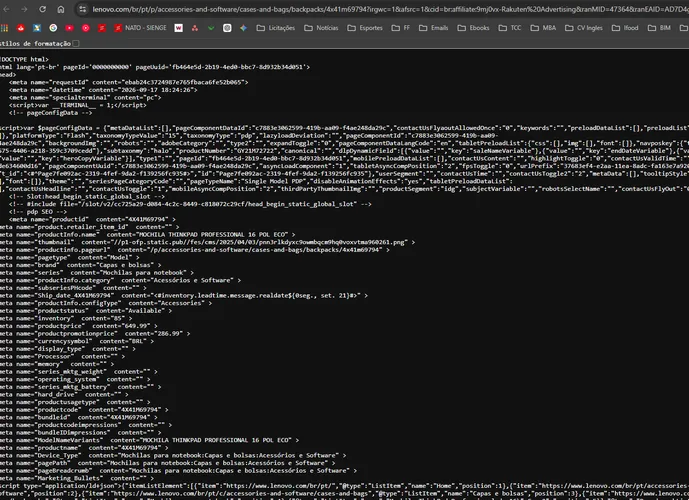Click the brand Capas e bolsas line
Image resolution: width=689 pixels, height=500 pixels.
coord(81,265)
